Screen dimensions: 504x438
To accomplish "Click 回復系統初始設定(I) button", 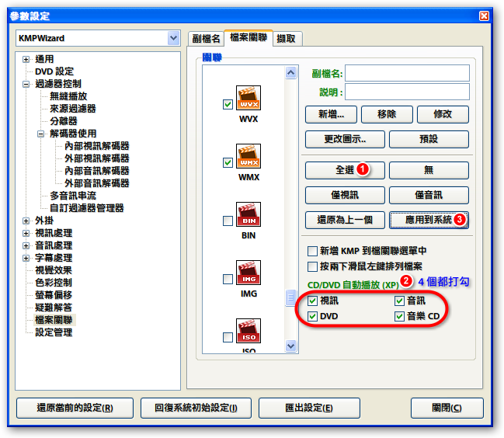I will pyautogui.click(x=196, y=408).
